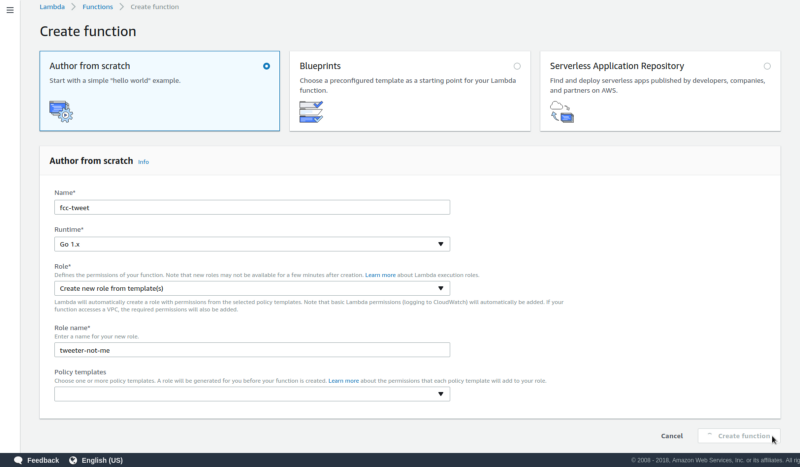Click the Author from scratch card title
The width and height of the screenshot is (800, 467).
pyautogui.click(x=90, y=66)
